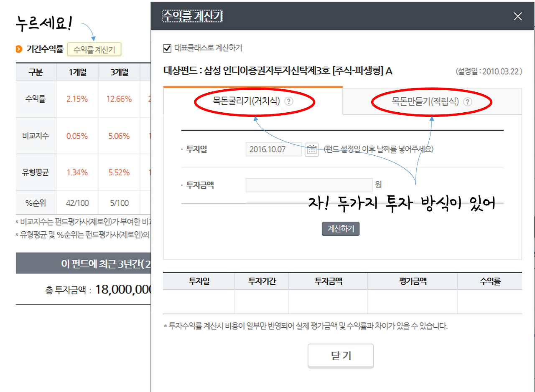This screenshot has width=535, height=392.
Task: Click the 닫기 button at the bottom
Action: click(341, 355)
